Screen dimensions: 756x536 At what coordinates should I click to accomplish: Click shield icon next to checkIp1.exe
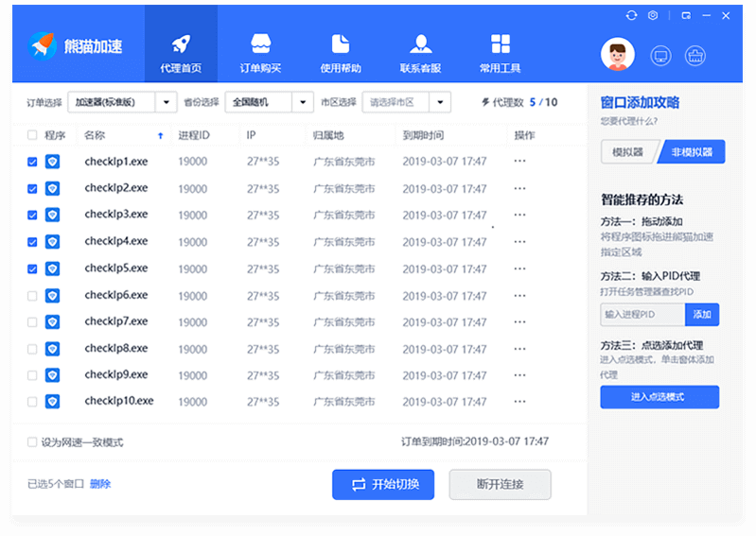[x=53, y=162]
